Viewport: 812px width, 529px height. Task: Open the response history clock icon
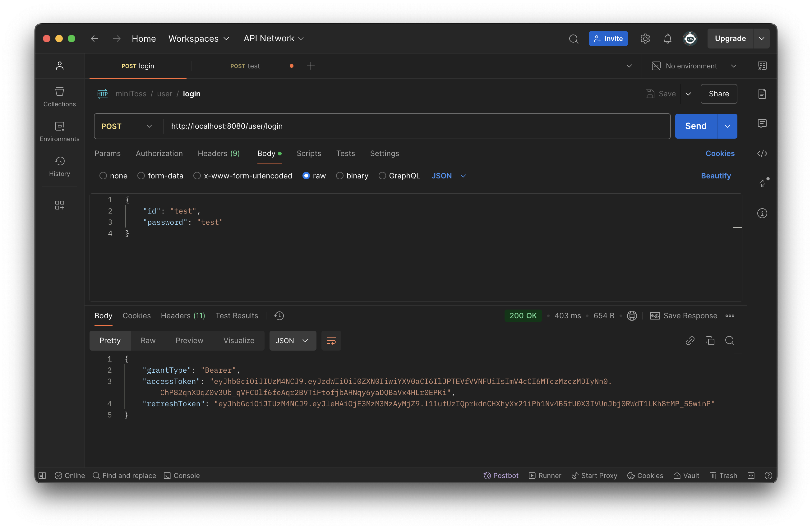[279, 315]
